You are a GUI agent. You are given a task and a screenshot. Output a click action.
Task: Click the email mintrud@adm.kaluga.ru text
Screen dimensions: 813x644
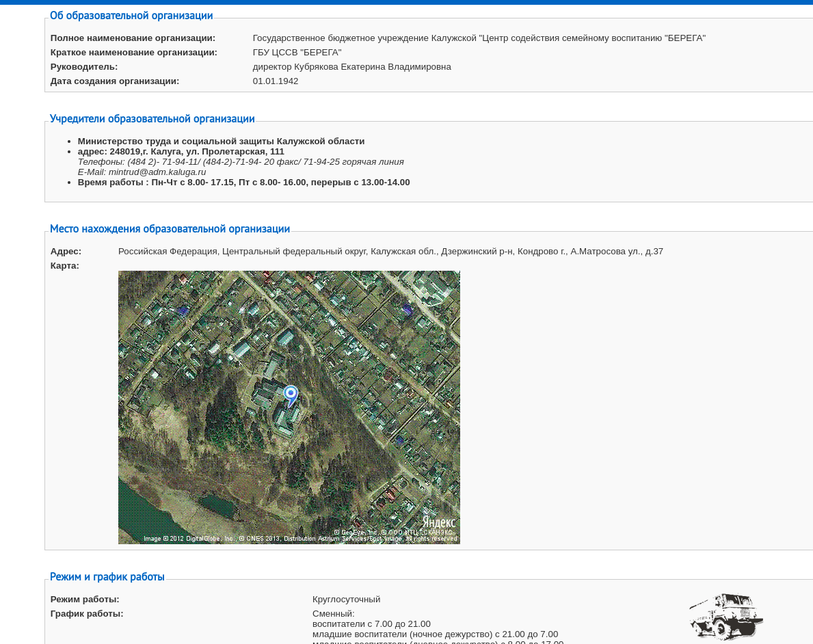[x=157, y=172]
